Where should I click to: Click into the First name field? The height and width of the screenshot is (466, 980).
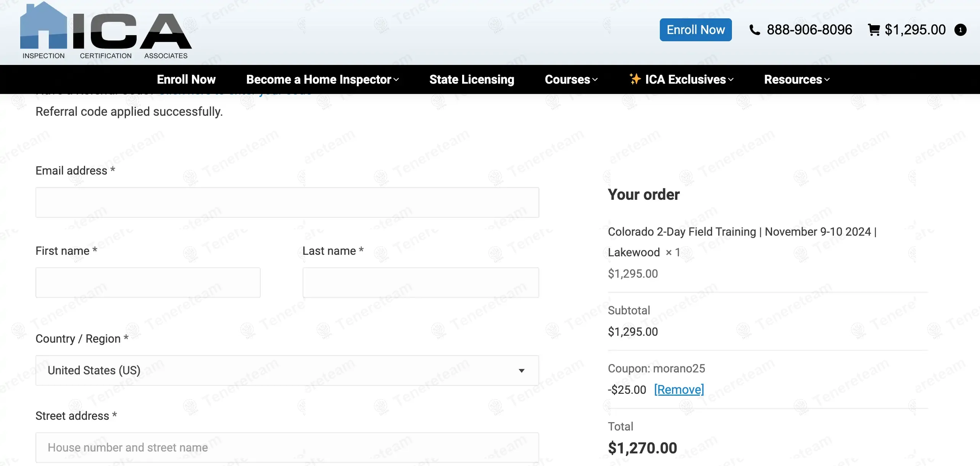(148, 283)
